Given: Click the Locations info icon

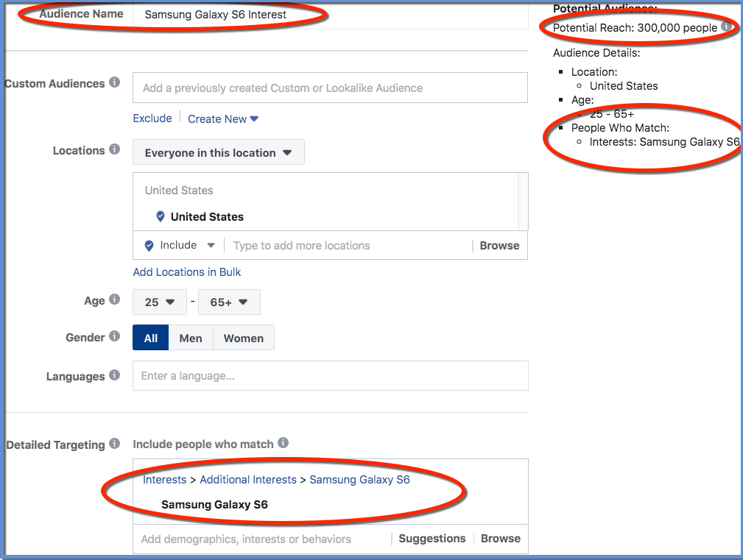Looking at the screenshot, I should 114,149.
